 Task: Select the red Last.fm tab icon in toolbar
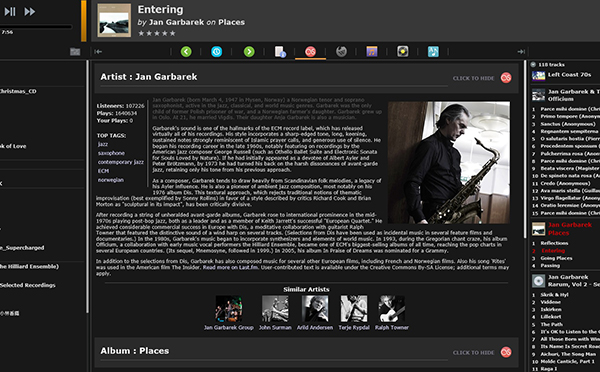click(x=310, y=51)
